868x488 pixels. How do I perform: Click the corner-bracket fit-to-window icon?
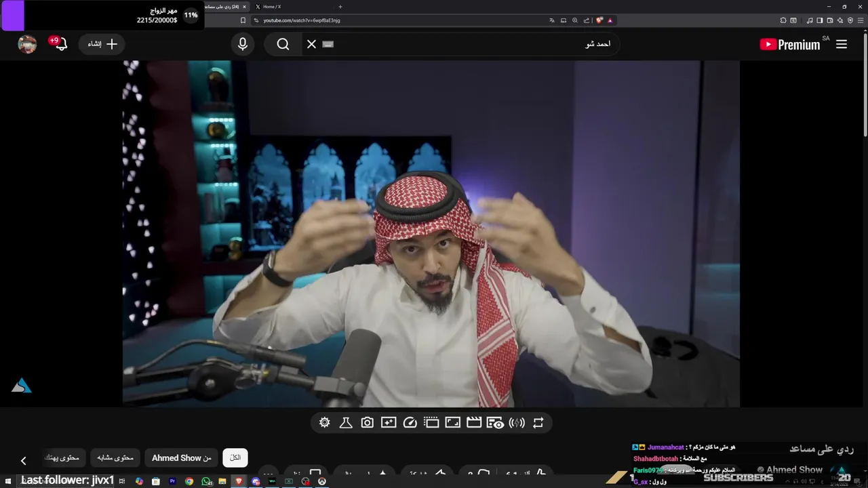452,423
